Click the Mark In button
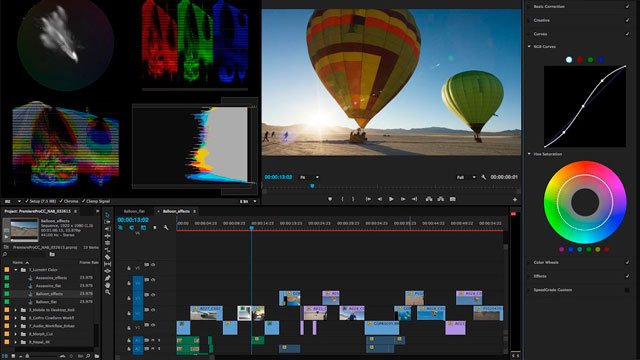 point(342,199)
